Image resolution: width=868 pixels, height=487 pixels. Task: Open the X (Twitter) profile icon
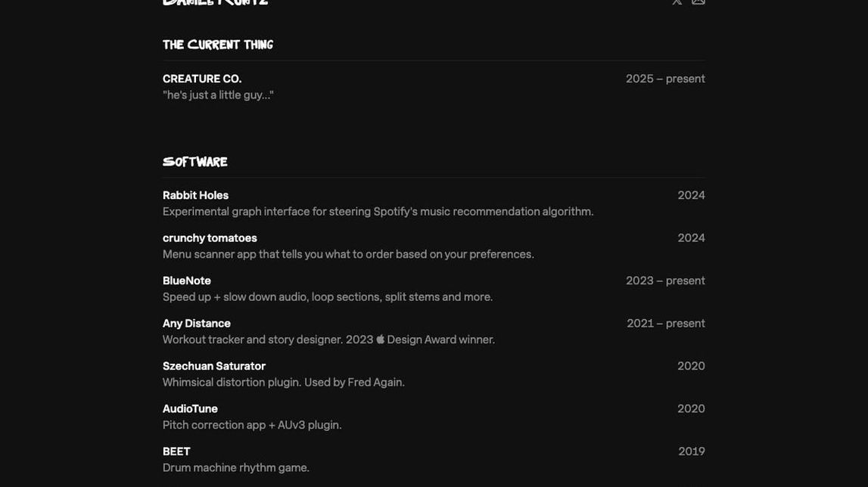coord(677,2)
